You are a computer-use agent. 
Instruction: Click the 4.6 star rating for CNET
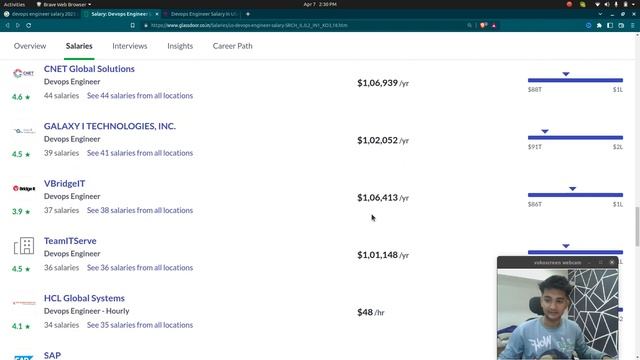pos(21,97)
